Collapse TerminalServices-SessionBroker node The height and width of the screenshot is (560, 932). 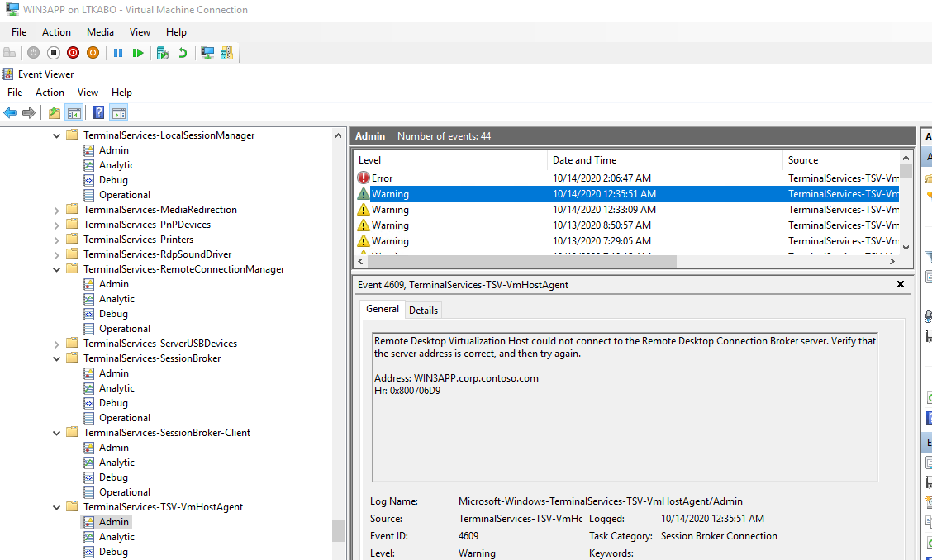point(56,358)
